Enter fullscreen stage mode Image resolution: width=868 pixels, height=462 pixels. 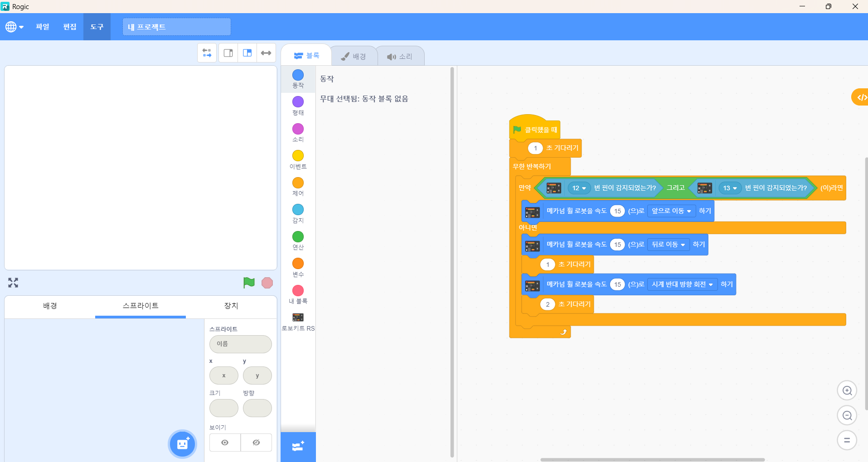pos(13,283)
